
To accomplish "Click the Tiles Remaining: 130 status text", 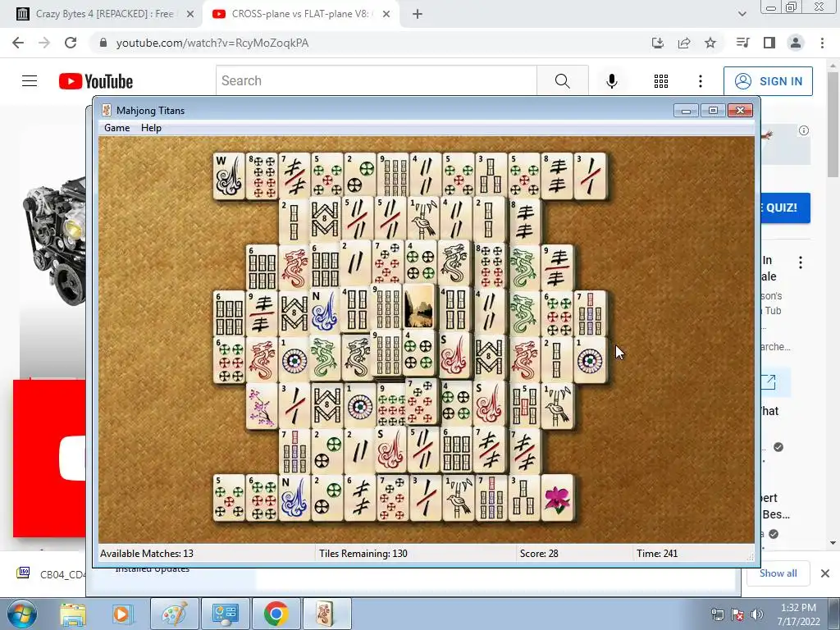I will coord(363,554).
